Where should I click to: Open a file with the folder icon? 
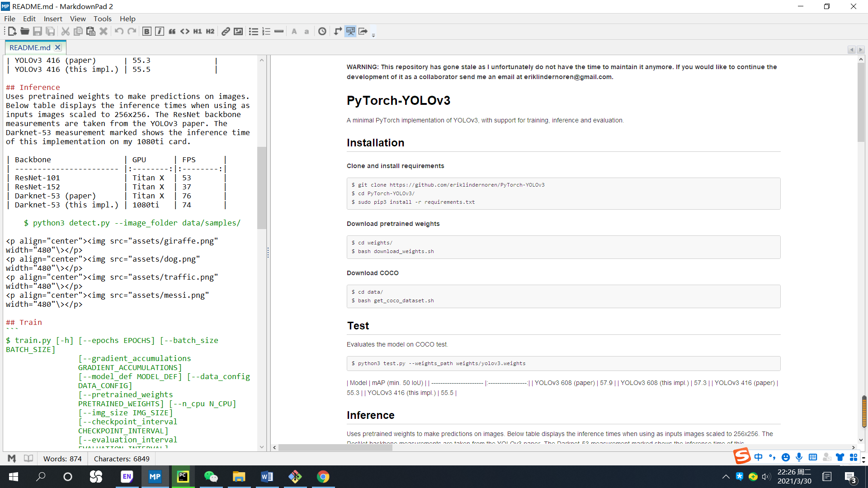pyautogui.click(x=25, y=31)
